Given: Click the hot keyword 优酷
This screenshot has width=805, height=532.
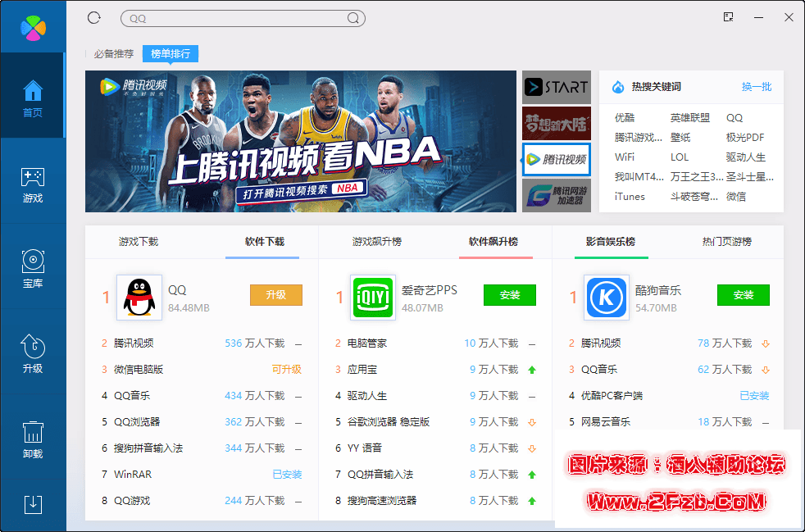Looking at the screenshot, I should tap(625, 117).
